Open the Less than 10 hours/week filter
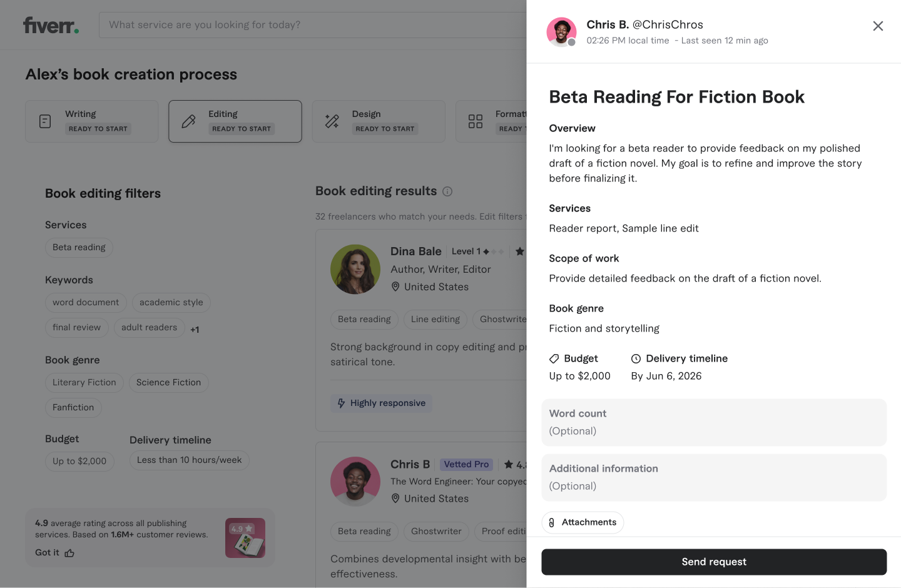 (x=189, y=460)
